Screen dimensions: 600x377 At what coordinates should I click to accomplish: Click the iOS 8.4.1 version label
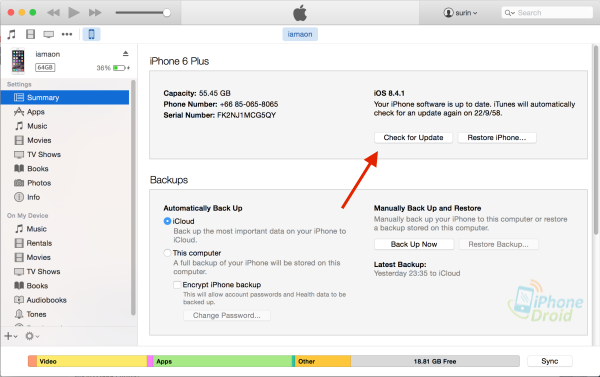pyautogui.click(x=389, y=93)
